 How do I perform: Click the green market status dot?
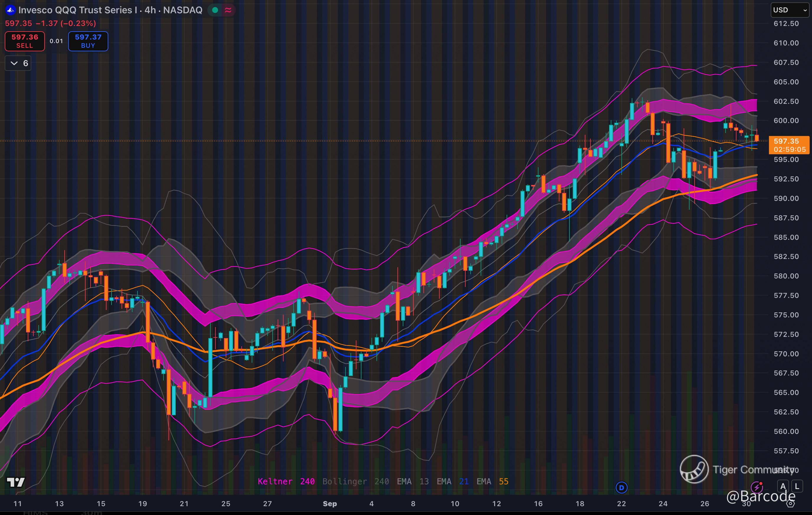pos(215,10)
